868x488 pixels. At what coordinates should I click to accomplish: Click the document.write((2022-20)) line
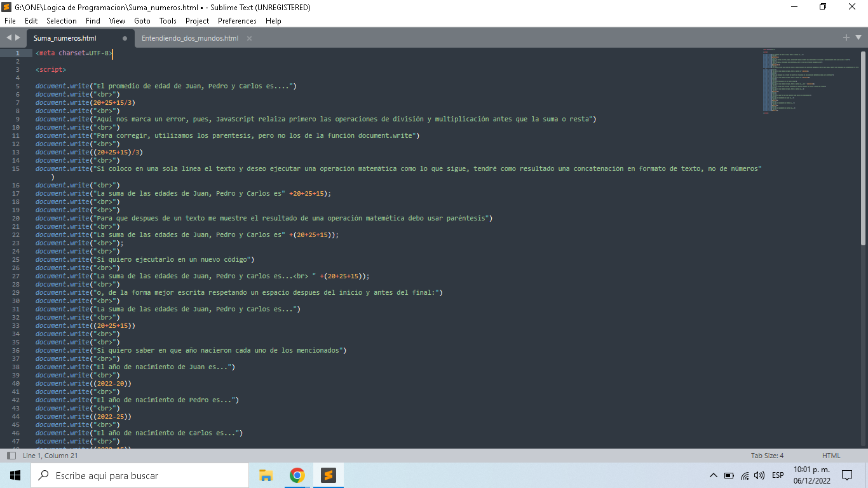[x=85, y=383]
